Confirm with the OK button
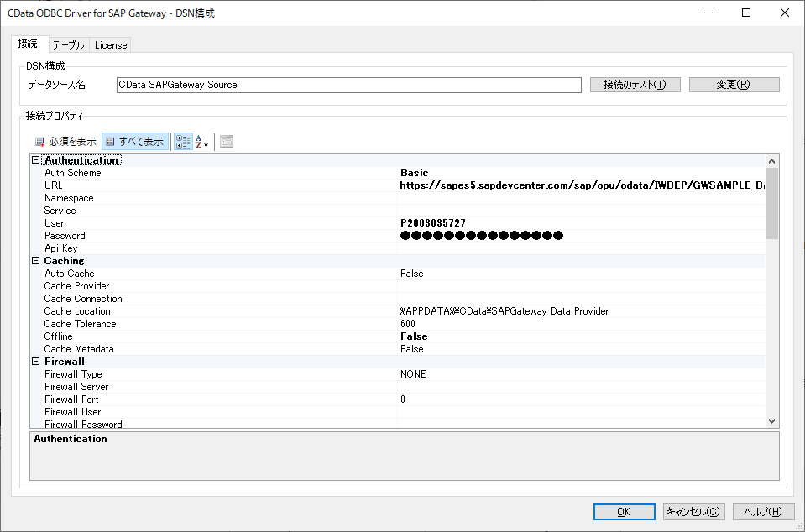Image resolution: width=805 pixels, height=532 pixels. (625, 512)
